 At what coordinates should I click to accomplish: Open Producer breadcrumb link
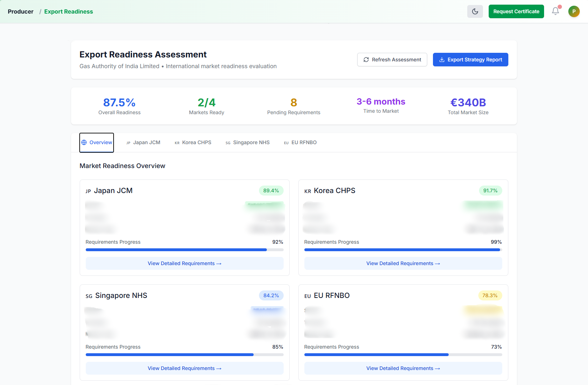(x=20, y=11)
